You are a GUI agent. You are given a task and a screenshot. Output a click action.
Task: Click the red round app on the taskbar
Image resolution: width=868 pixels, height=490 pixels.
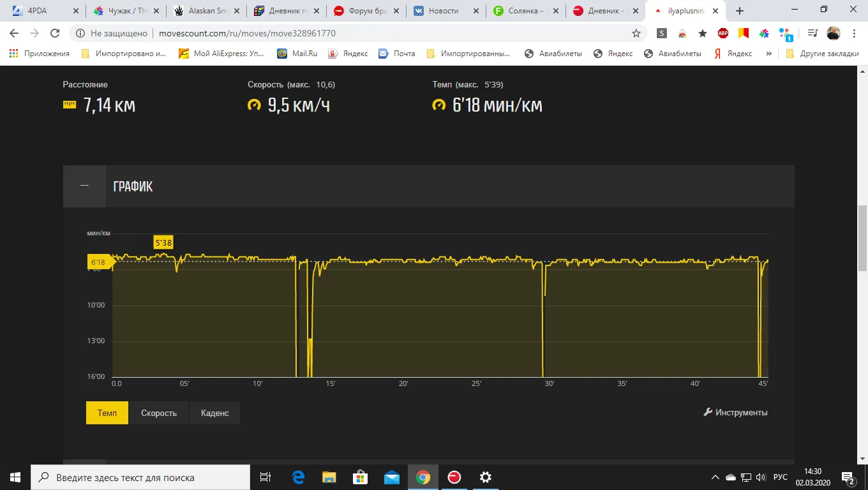[x=454, y=477]
